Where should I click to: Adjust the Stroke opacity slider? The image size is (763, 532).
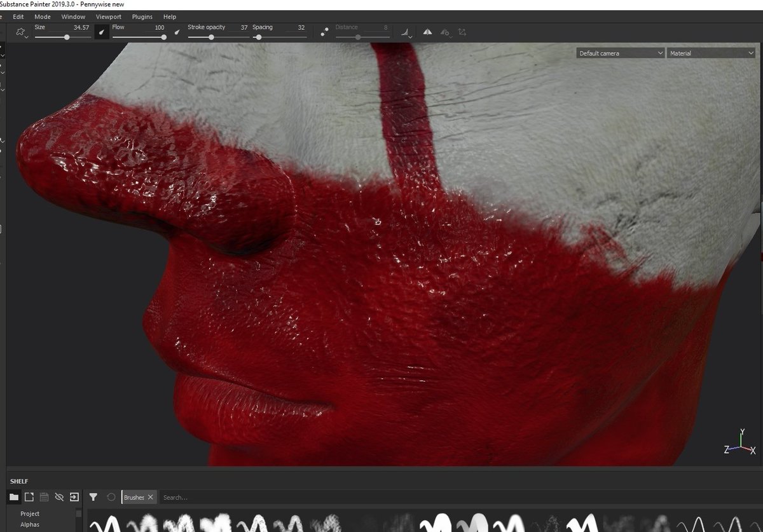click(217, 38)
